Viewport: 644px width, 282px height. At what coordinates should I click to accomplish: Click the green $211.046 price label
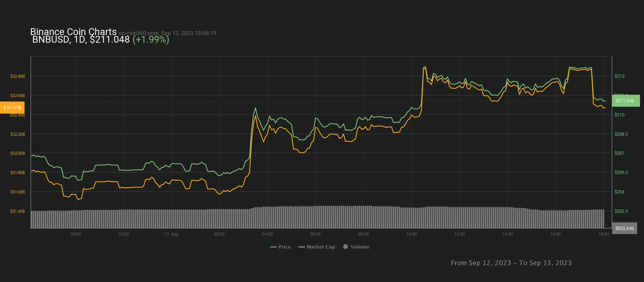click(625, 101)
